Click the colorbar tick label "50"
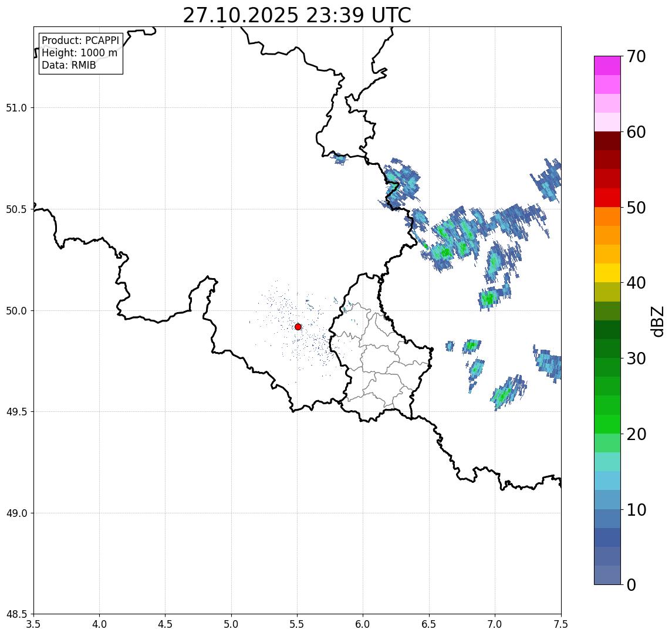 [x=636, y=208]
